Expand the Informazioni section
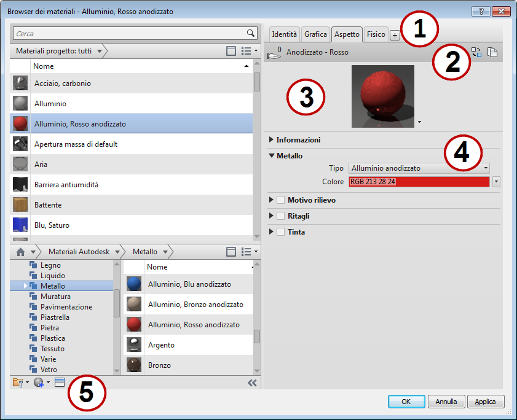This screenshot has width=517, height=420. tap(271, 139)
